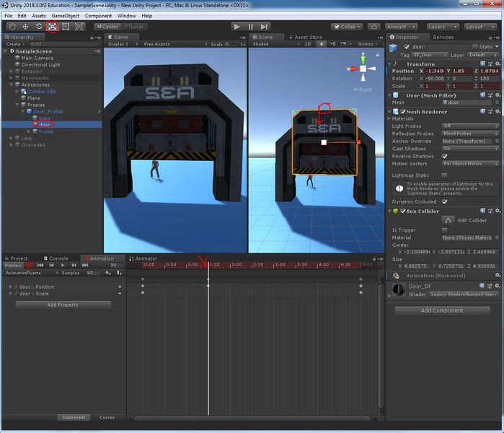Open Cast Shadows dropdown
Screen dimensions: 504x433
pyautogui.click(x=471, y=149)
